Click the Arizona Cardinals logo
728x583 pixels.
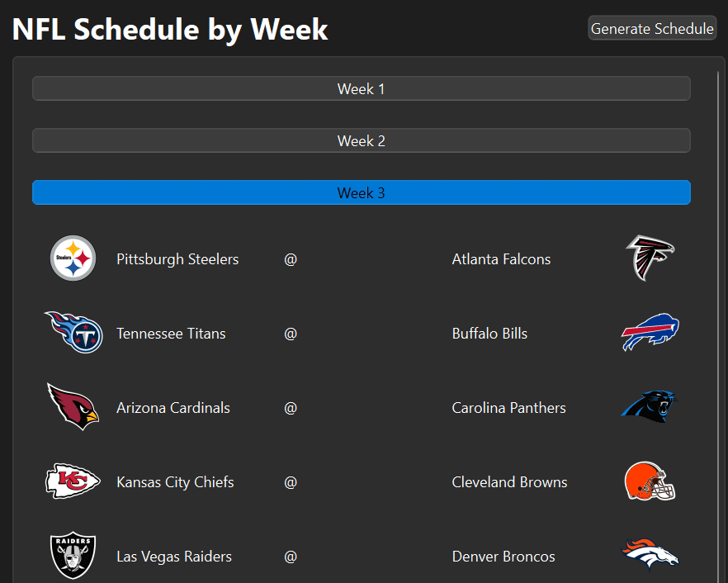click(x=73, y=406)
